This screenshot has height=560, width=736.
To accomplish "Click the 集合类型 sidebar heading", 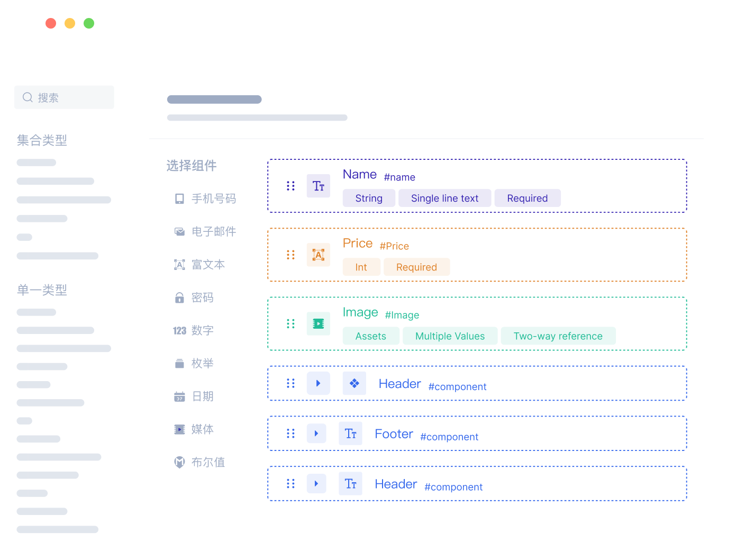I will pyautogui.click(x=42, y=140).
